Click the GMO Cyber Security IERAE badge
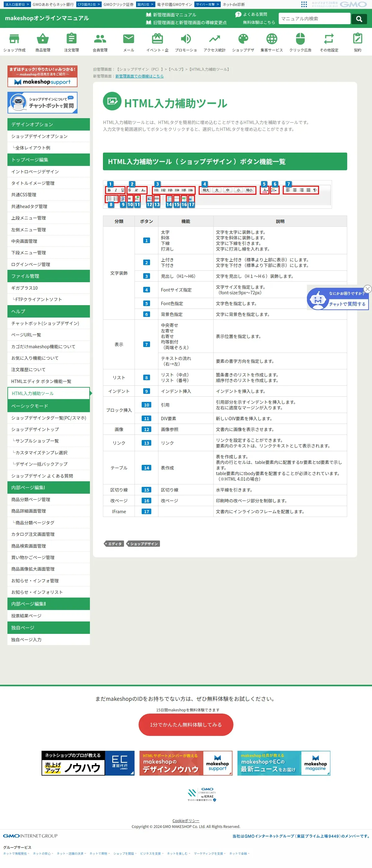The image size is (372, 868). pyautogui.click(x=202, y=795)
